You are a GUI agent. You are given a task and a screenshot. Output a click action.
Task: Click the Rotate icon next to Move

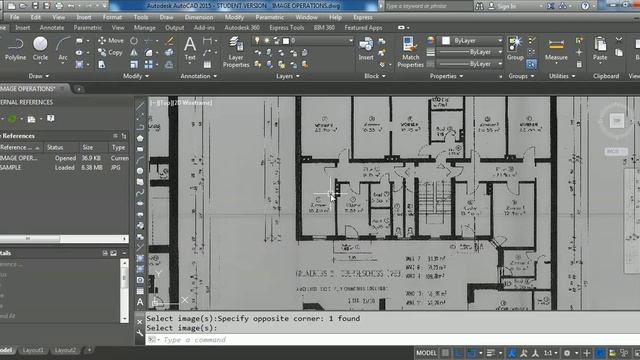[134, 40]
